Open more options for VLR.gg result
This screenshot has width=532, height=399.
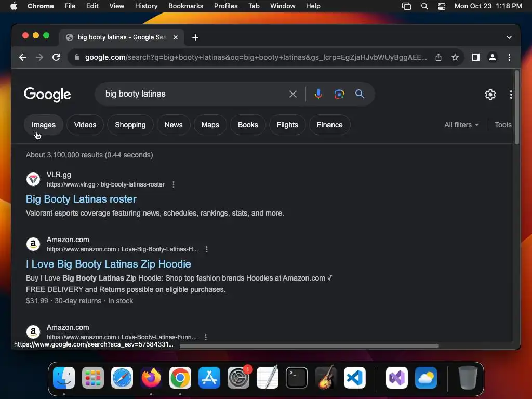pos(174,184)
